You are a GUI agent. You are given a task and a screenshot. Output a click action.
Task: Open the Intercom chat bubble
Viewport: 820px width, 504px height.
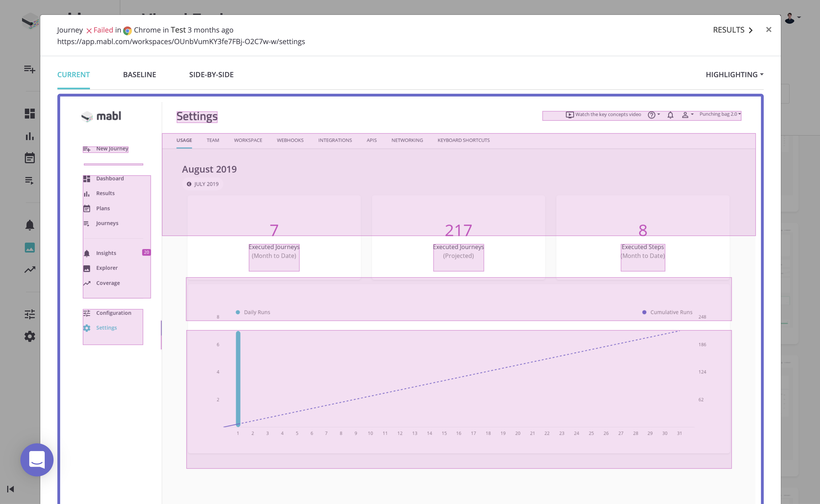[x=37, y=460]
